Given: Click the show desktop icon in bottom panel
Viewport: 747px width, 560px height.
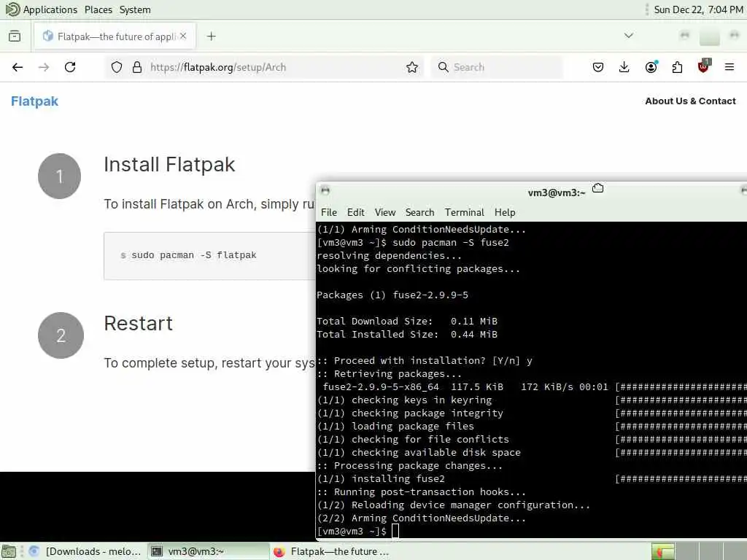Looking at the screenshot, I should coord(8,551).
